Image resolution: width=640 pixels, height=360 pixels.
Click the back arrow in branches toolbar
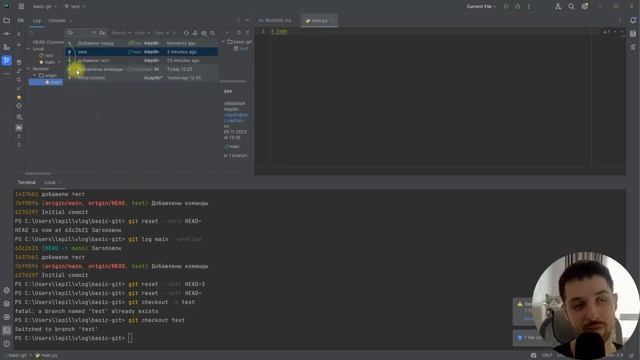[x=19, y=33]
